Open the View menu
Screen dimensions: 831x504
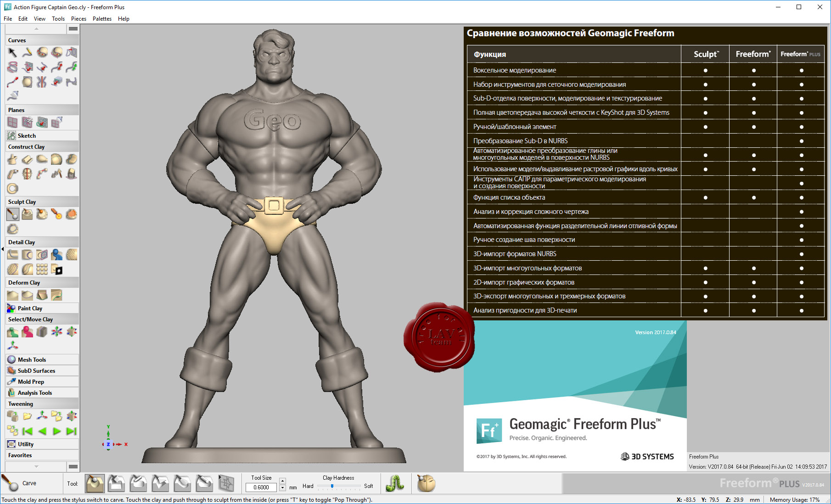tap(39, 19)
